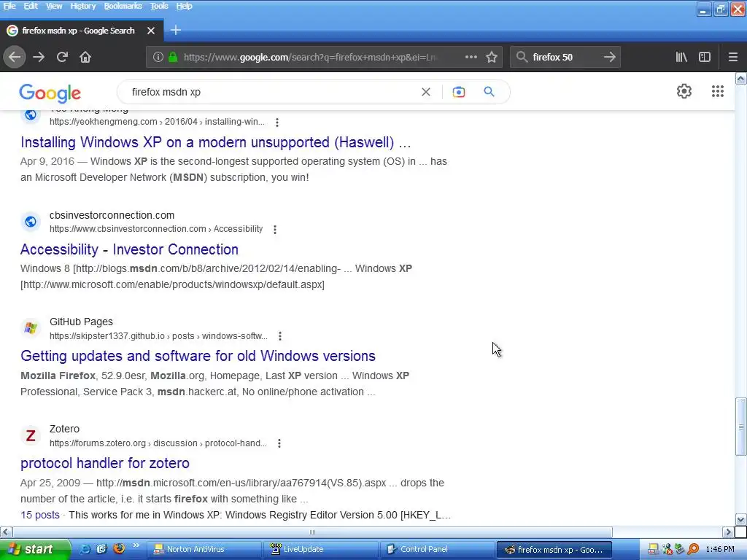Open the Library bookmarks and history icon

click(x=681, y=57)
